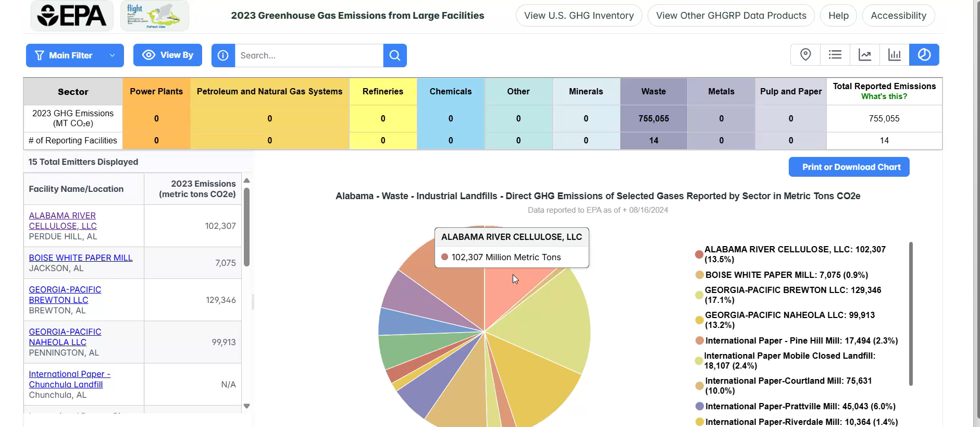Open View U.S. GHG Inventory
The image size is (980, 427).
click(x=579, y=16)
